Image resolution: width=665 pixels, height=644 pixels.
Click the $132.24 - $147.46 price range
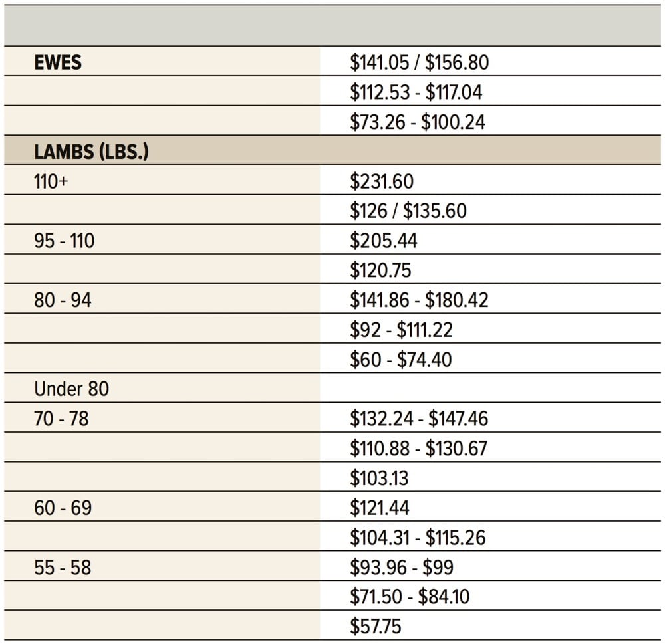point(419,419)
